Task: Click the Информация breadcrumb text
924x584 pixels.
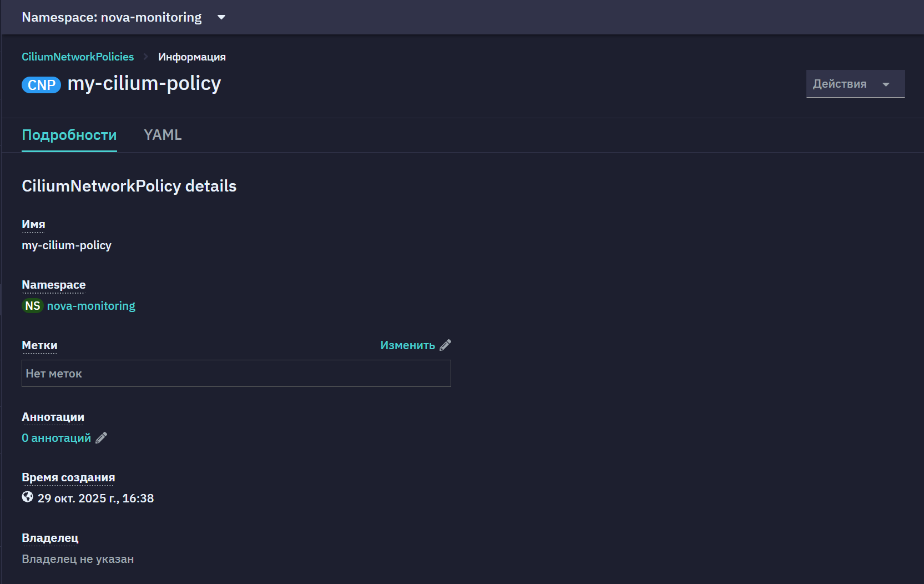Action: [x=192, y=57]
